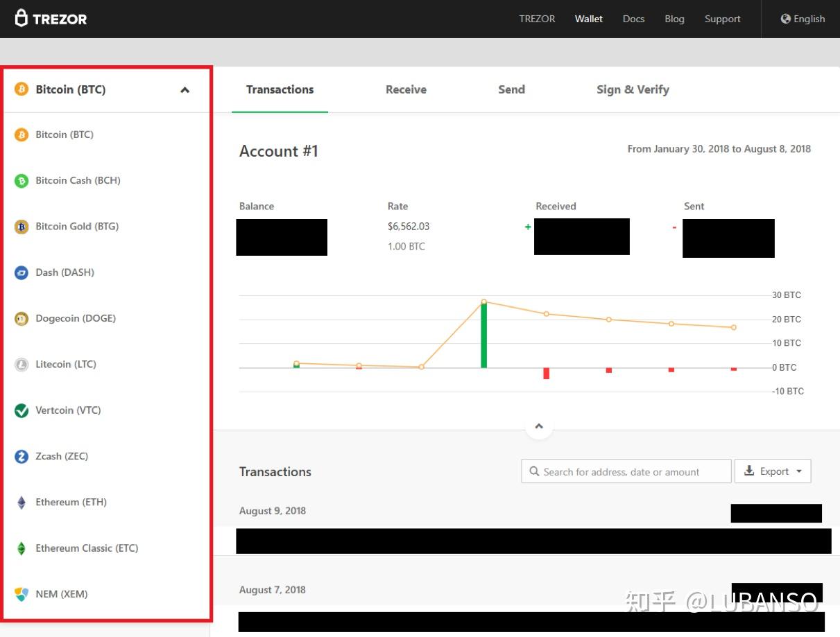Open the English language selector

click(x=803, y=19)
